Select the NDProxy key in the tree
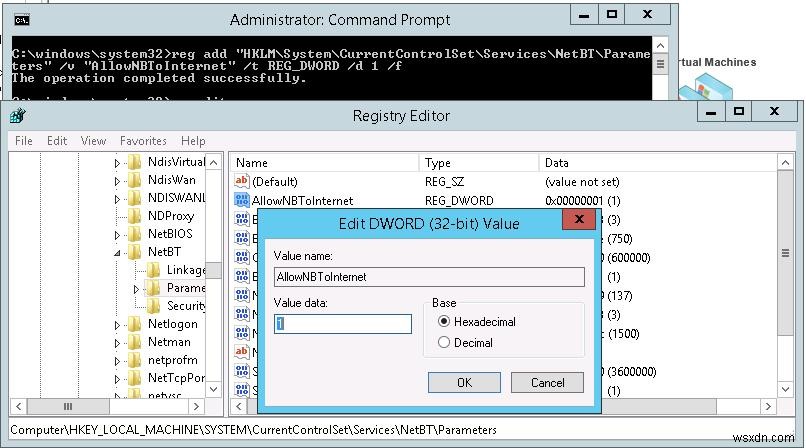Viewport: 806px width, 448px height. [x=171, y=216]
